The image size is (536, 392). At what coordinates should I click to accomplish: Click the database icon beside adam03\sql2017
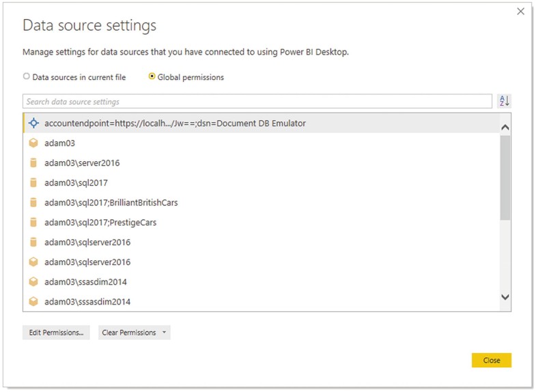[33, 182]
